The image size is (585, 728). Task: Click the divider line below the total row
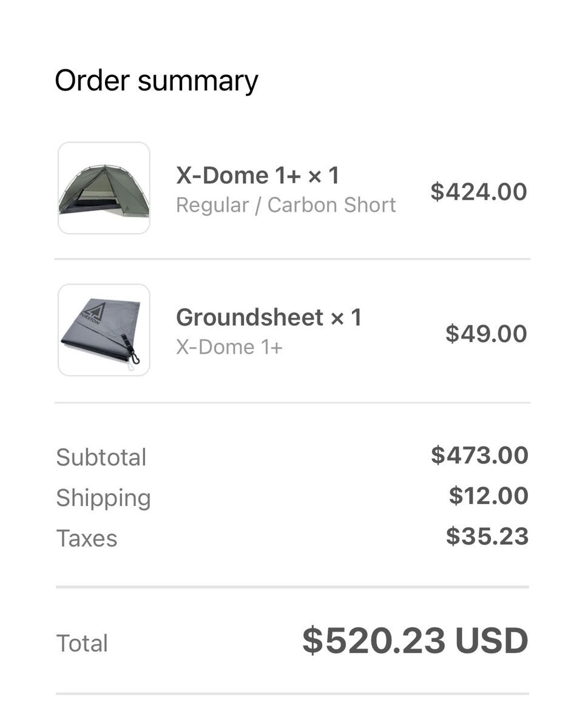(x=292, y=693)
